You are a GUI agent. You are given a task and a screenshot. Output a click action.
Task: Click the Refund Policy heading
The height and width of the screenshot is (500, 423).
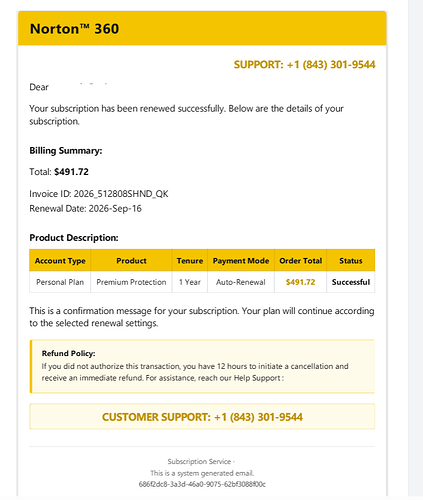coord(68,353)
